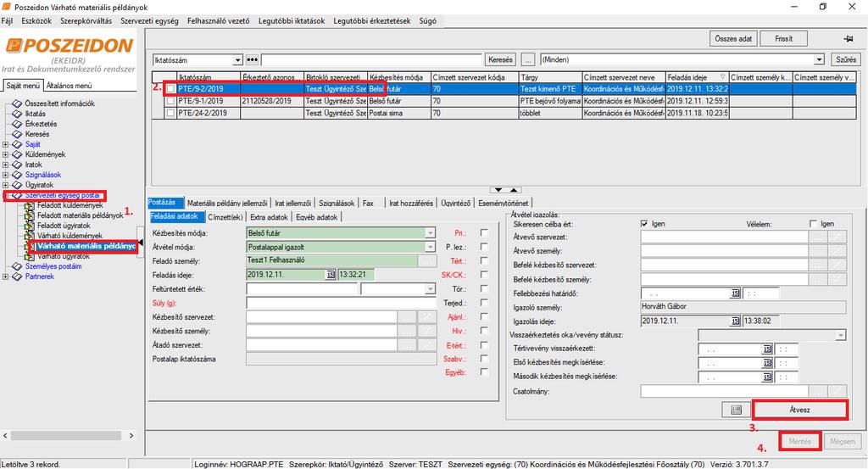Open the Kézbesítés módja dropdown

tap(430, 233)
